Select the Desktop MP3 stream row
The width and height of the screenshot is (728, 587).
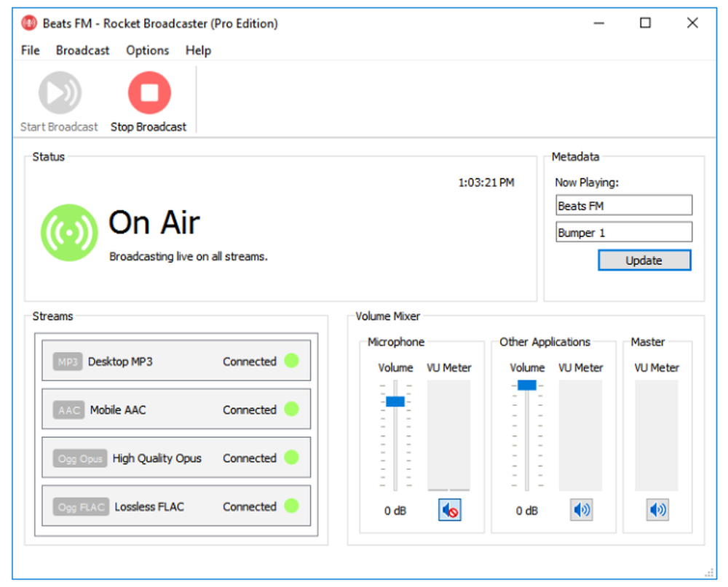click(176, 361)
